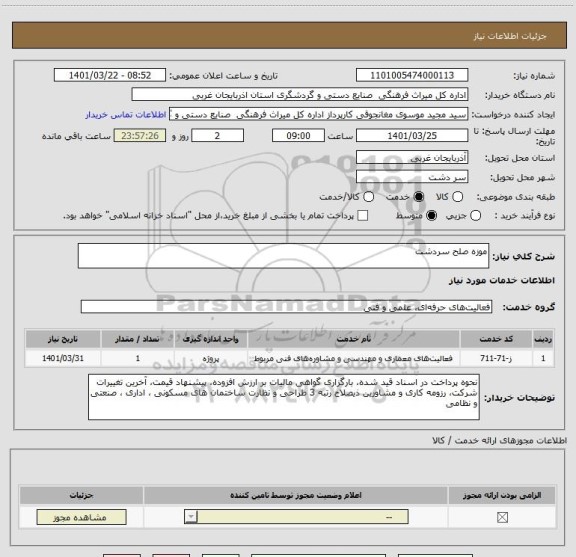
Task: Click the buyer notes text area
Action: tap(284, 397)
